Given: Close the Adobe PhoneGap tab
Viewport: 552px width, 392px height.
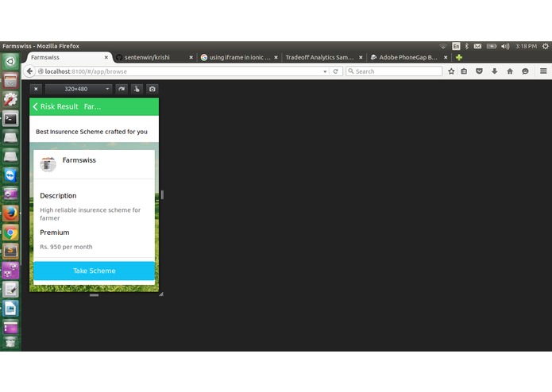Looking at the screenshot, I should pos(446,57).
